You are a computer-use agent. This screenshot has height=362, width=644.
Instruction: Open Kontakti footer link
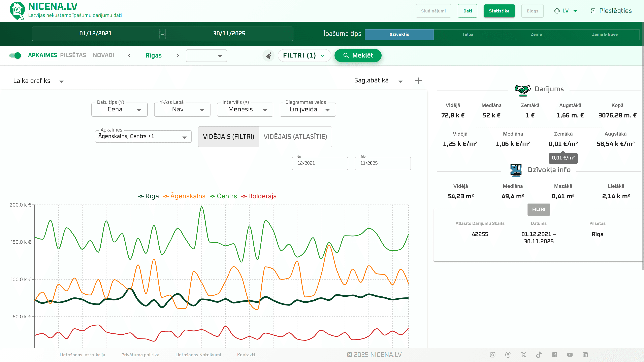tap(246, 355)
